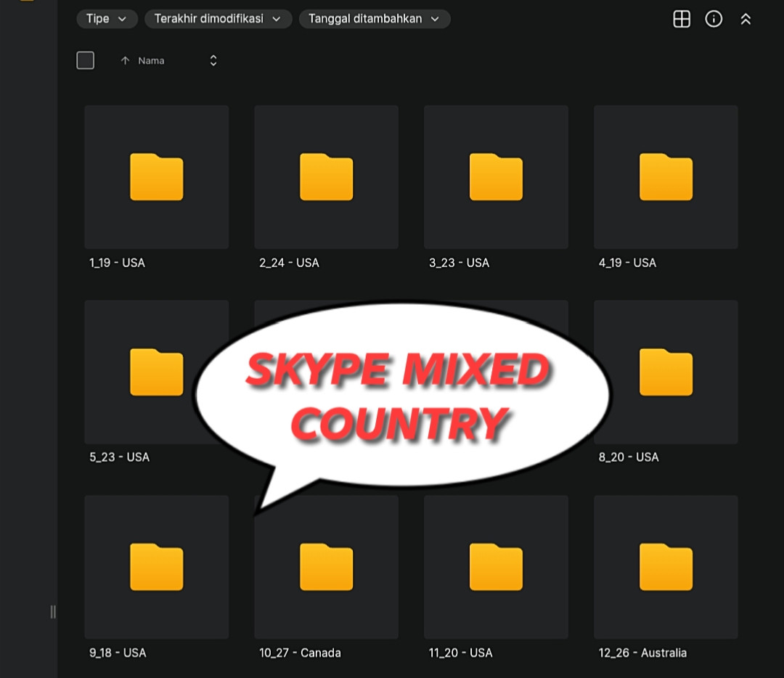Viewport: 784px width, 678px height.
Task: Select the "2_24 - USA" folder name
Action: (289, 263)
